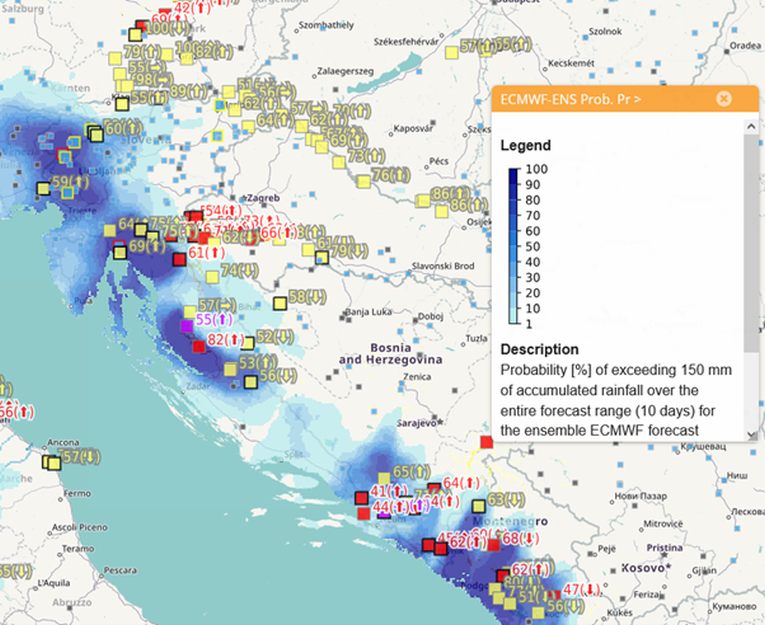The height and width of the screenshot is (625, 765).
Task: Select the red marker labeled 61
Action: [178, 259]
